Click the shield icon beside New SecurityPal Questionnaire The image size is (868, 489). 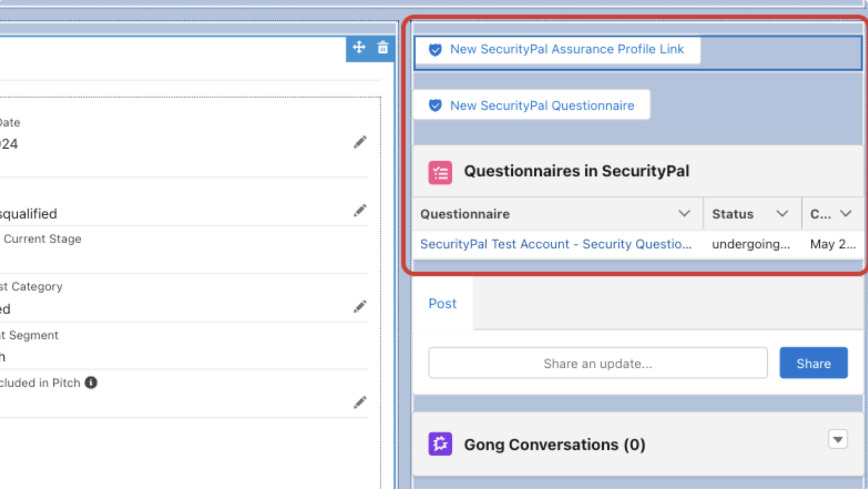435,106
